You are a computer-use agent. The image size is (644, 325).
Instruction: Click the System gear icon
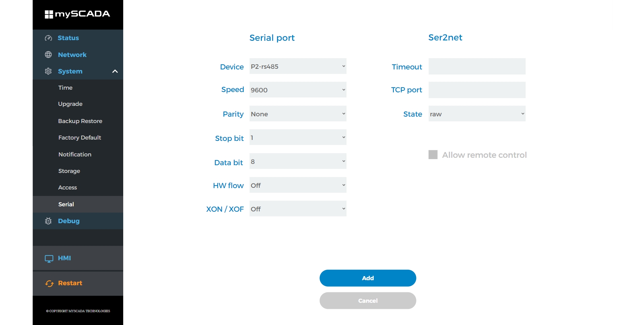coord(48,71)
